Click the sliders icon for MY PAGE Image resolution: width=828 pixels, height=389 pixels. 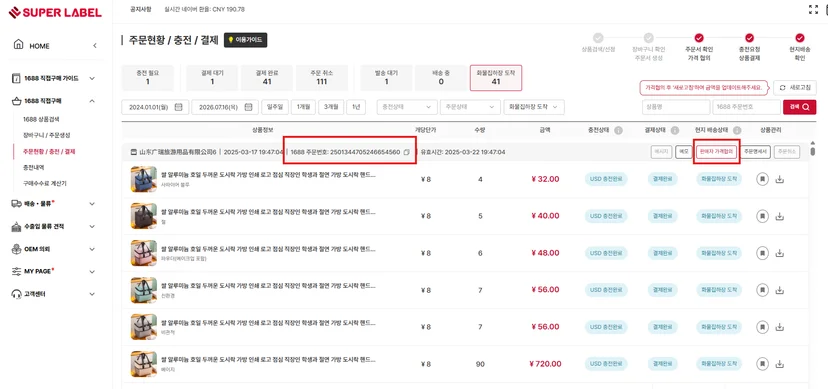point(16,271)
